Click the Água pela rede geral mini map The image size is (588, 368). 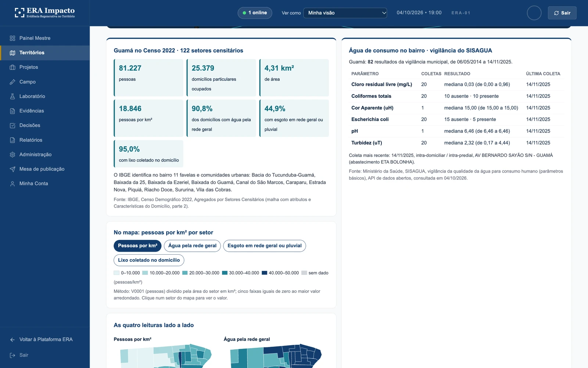pos(276,356)
